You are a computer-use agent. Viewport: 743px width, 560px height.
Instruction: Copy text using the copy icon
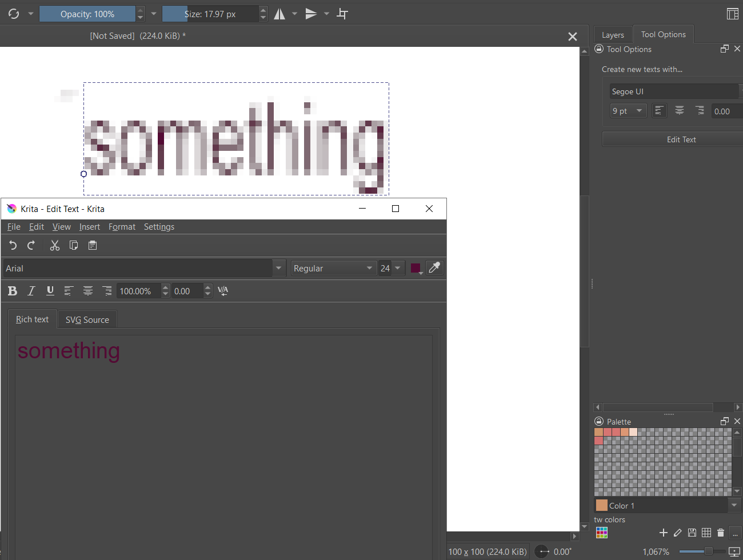tap(74, 245)
